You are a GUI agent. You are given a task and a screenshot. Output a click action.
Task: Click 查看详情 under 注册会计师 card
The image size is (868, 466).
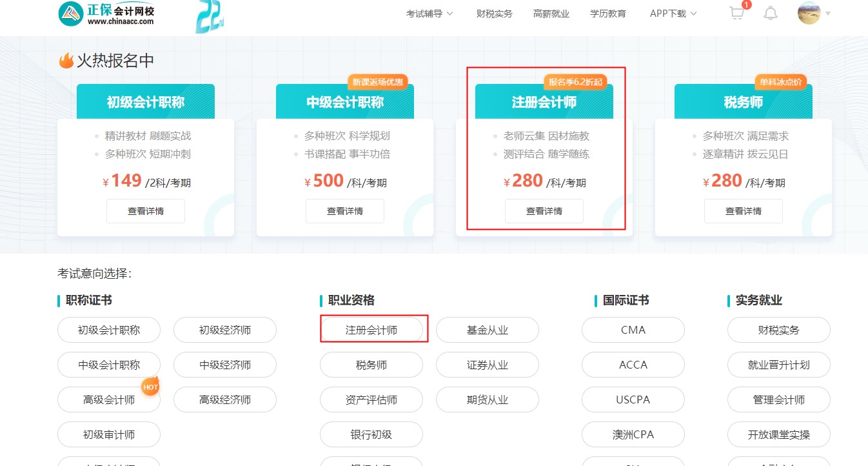[544, 210]
